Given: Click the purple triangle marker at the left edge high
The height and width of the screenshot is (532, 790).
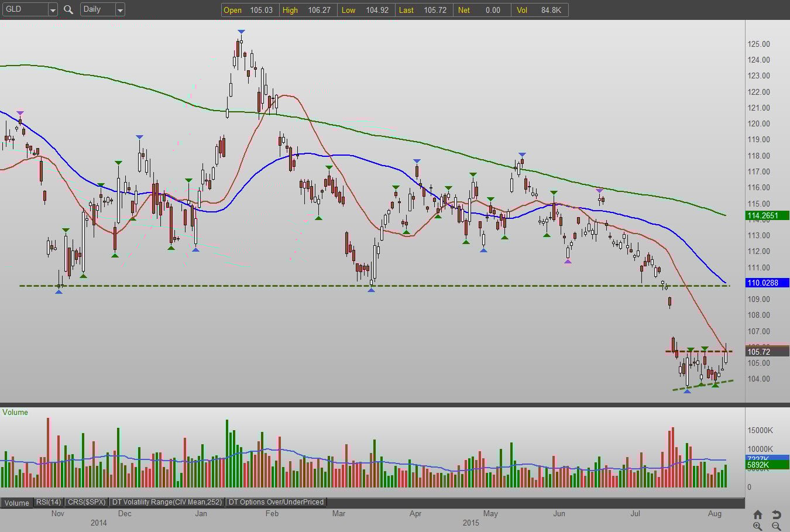Looking at the screenshot, I should tap(20, 113).
